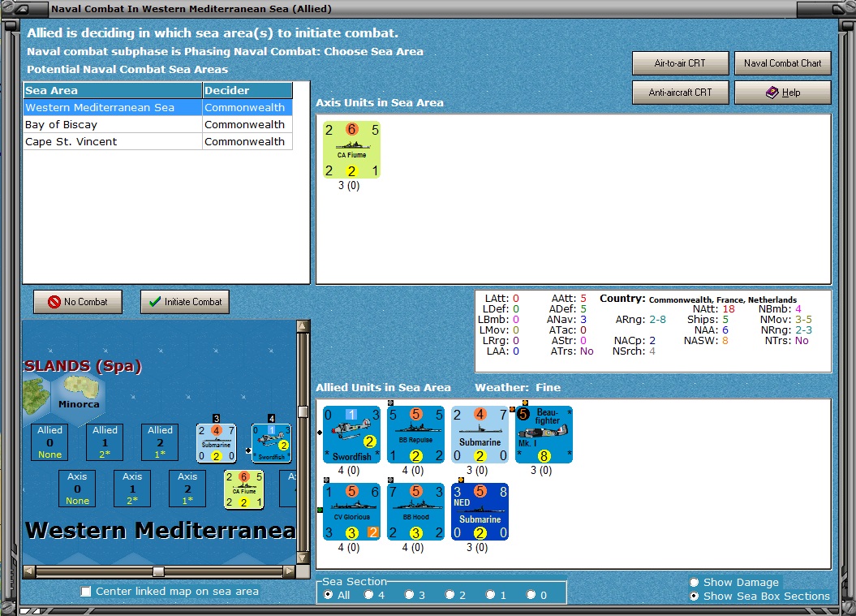Select the light blue Submarine counter
Image resolution: width=856 pixels, height=616 pixels.
tap(480, 435)
